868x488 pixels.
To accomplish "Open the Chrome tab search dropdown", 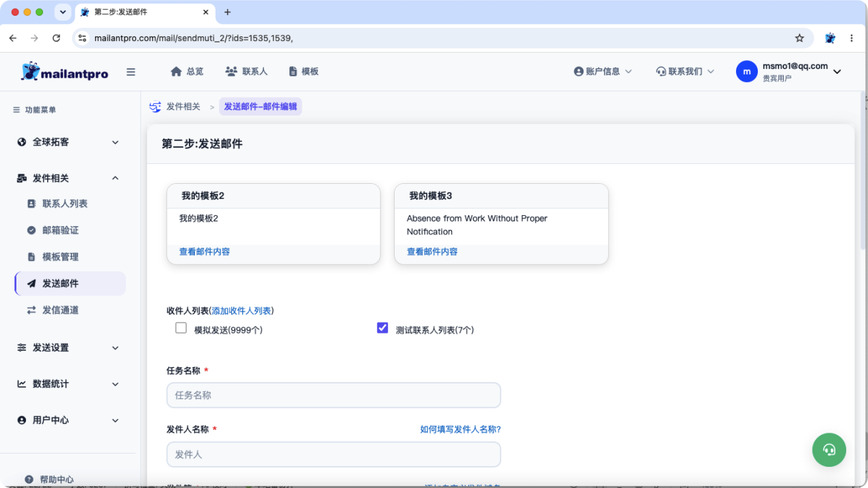I will [x=63, y=12].
